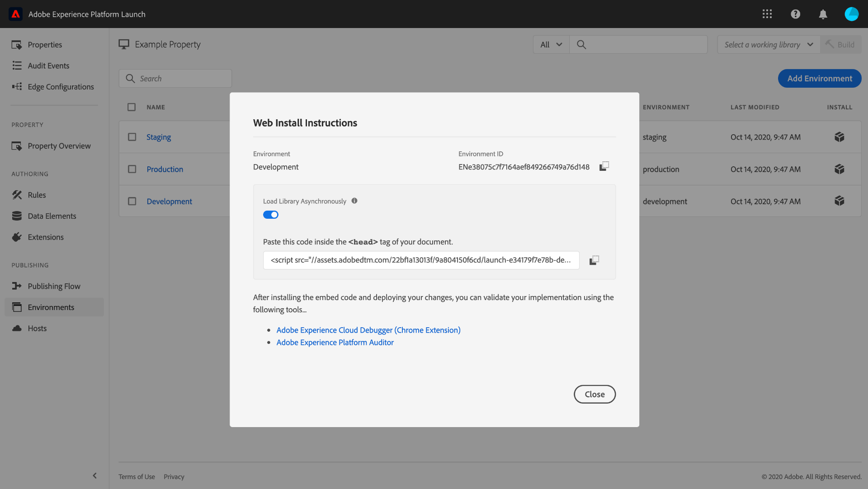Click the user profile avatar
This screenshot has height=489, width=868.
pos(851,14)
